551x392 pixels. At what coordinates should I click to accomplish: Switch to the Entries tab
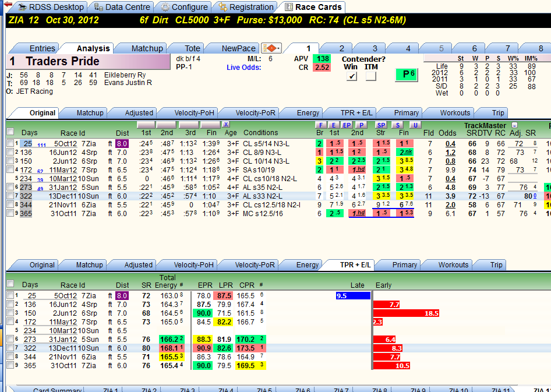[x=42, y=48]
